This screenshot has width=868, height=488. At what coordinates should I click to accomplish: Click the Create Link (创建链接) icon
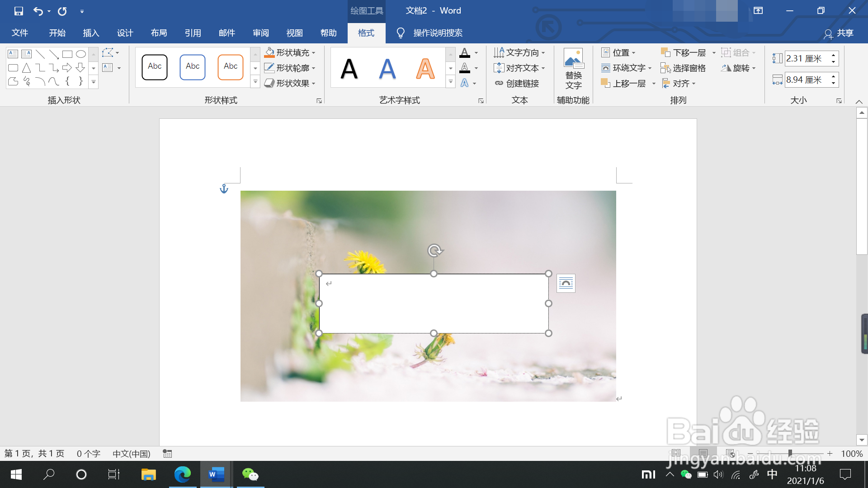[x=499, y=83]
